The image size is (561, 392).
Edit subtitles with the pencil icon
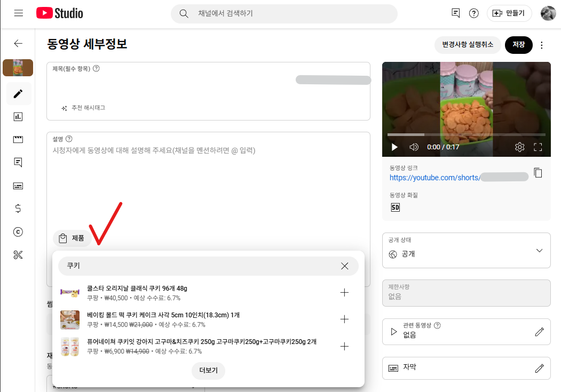coord(539,369)
